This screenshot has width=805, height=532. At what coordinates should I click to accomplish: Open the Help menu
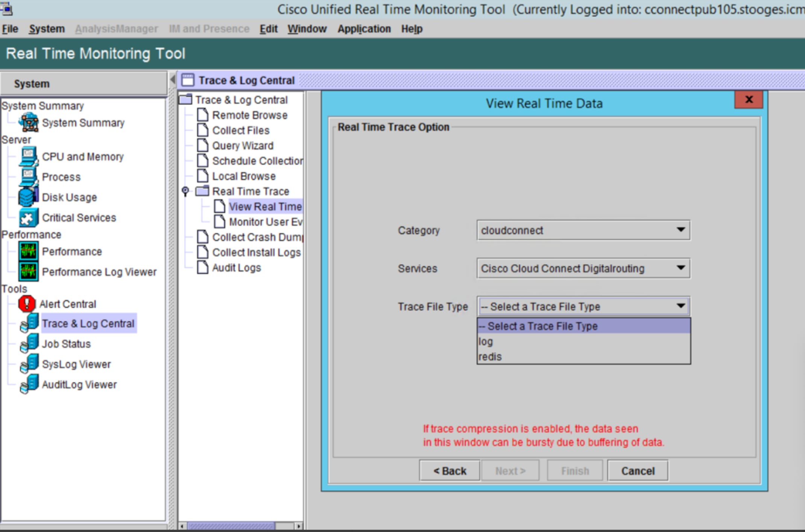pyautogui.click(x=412, y=29)
